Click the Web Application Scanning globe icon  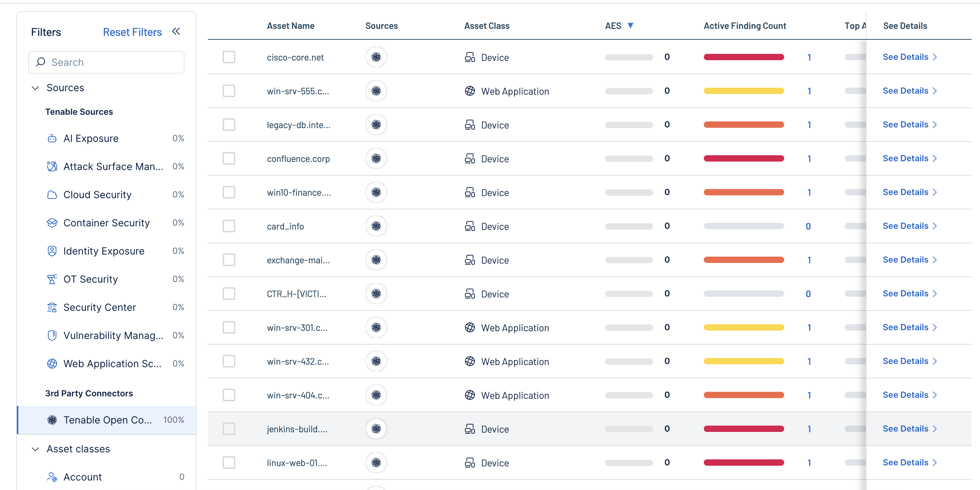pos(52,363)
